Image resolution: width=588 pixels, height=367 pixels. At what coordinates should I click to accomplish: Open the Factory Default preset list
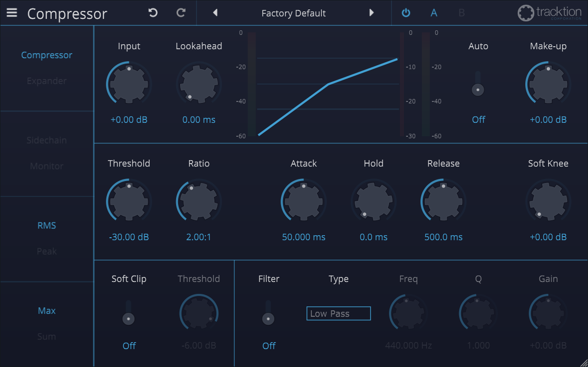click(294, 13)
